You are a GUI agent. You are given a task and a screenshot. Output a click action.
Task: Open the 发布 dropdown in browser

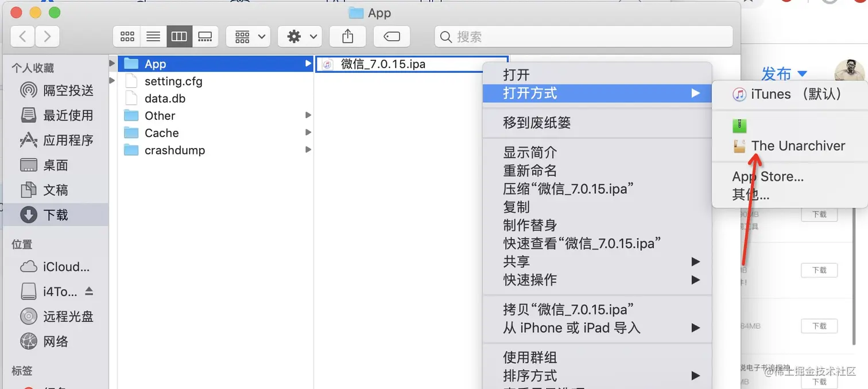pyautogui.click(x=784, y=73)
